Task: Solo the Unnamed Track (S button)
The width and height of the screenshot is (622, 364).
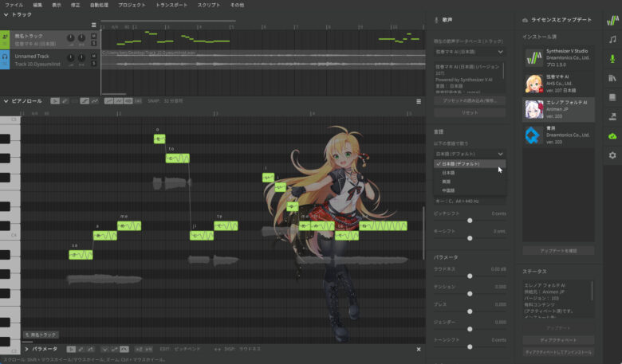Action: pyautogui.click(x=93, y=64)
